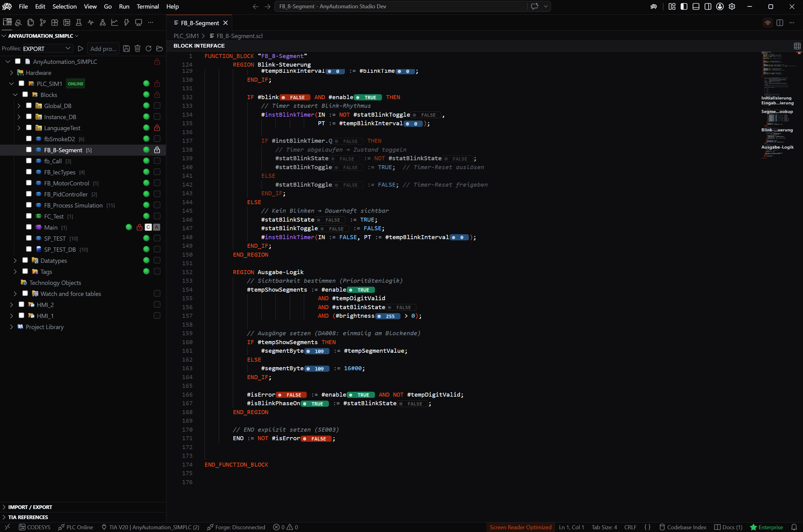
Task: Click the lightning bolt icon in sidebar
Action: pyautogui.click(x=127, y=22)
